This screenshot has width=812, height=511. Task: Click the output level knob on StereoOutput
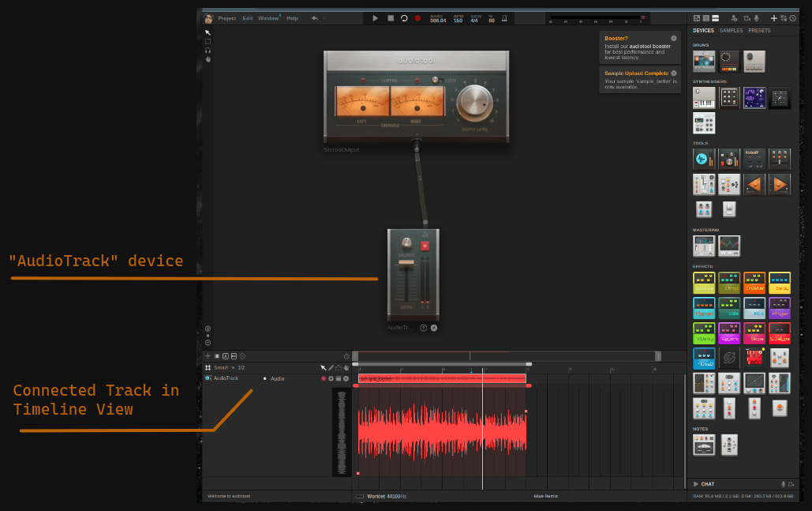[474, 103]
